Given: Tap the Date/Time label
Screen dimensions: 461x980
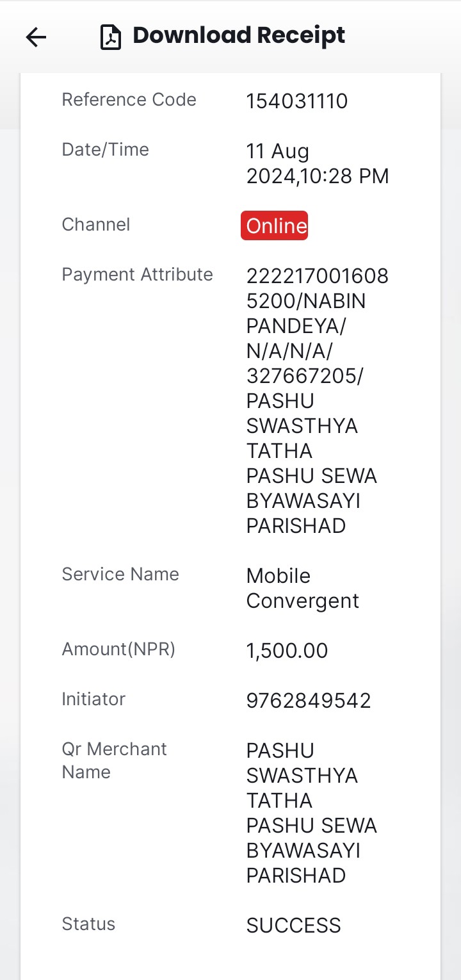Looking at the screenshot, I should 105,150.
